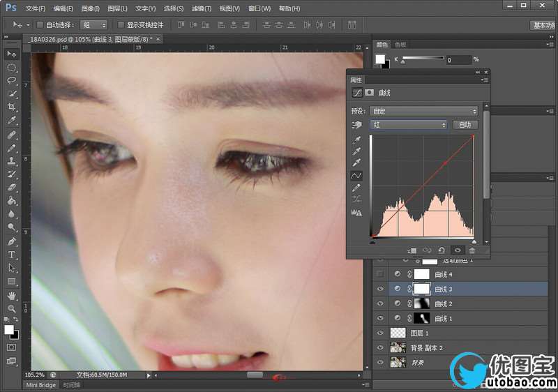
Task: Hide the 图层 1 layer
Action: [x=380, y=333]
